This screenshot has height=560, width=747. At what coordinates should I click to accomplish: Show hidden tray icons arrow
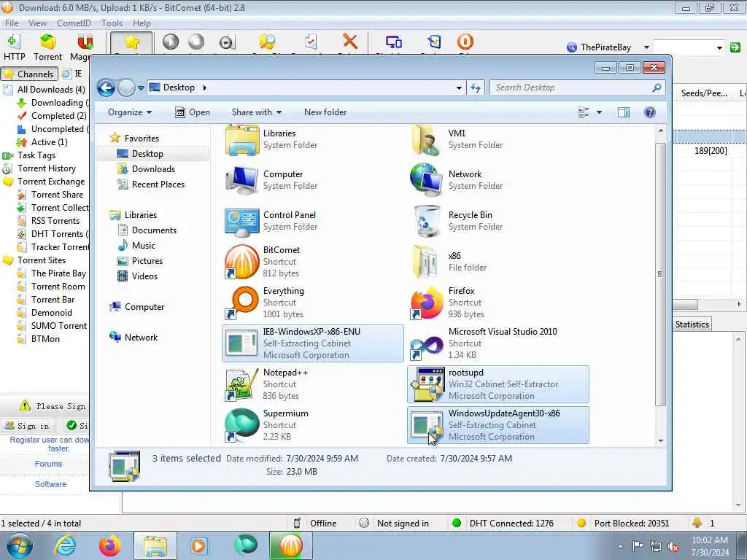coord(620,547)
